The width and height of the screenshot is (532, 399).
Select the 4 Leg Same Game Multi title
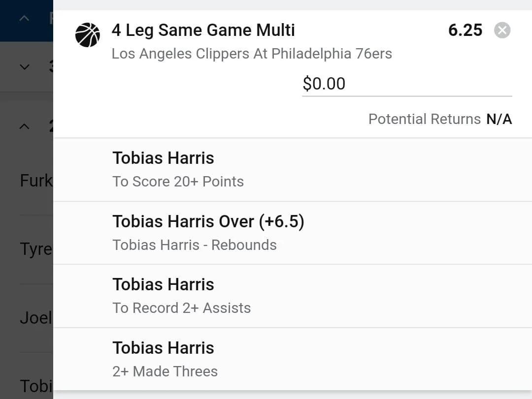[203, 31]
